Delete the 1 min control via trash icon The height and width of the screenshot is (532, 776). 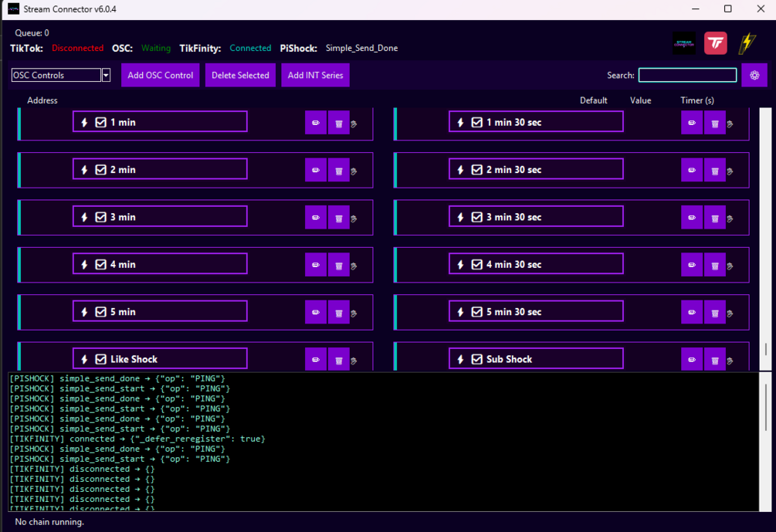point(339,123)
